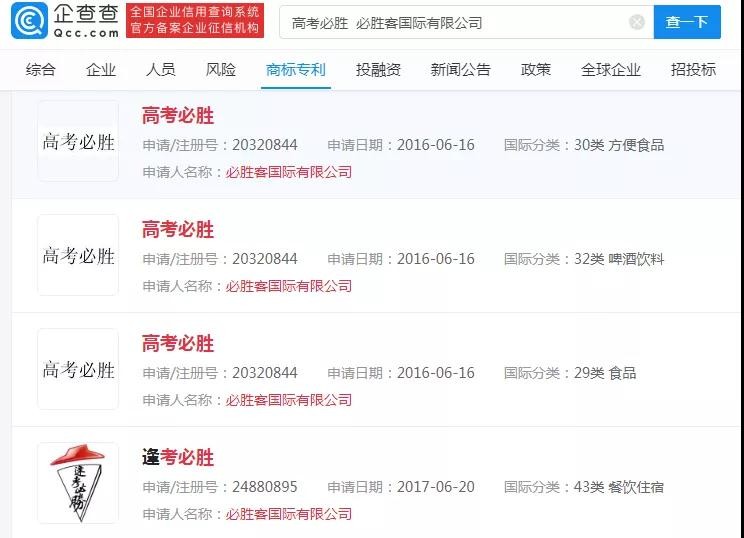This screenshot has width=744, height=538.
Task: Go to the 新闻公告 tab
Action: click(x=460, y=69)
